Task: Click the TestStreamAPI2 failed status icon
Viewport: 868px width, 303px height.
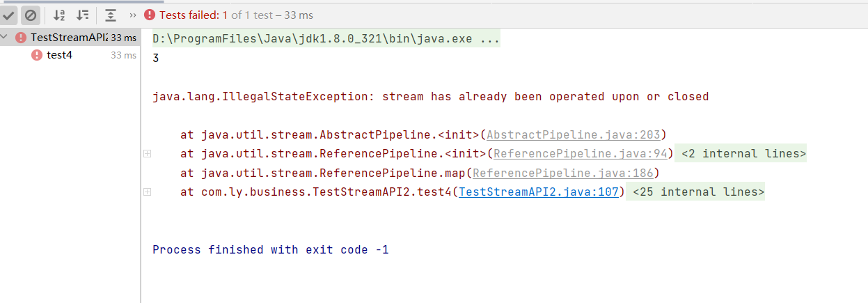Action: (21, 38)
